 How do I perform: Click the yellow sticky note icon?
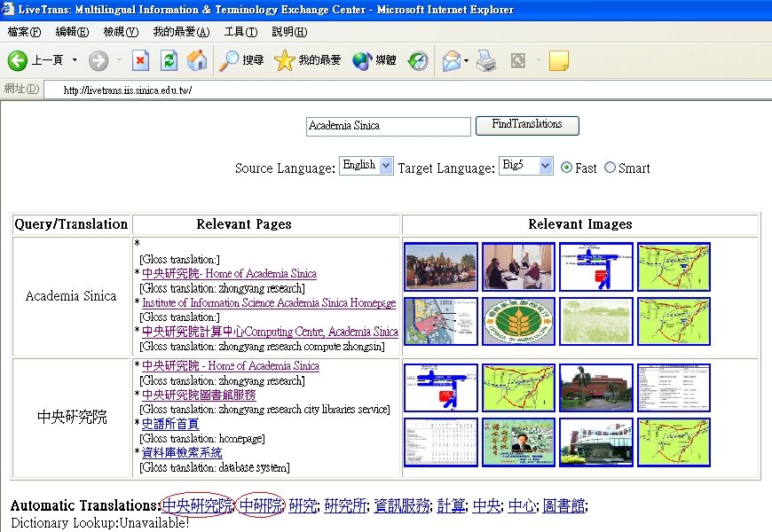click(559, 60)
